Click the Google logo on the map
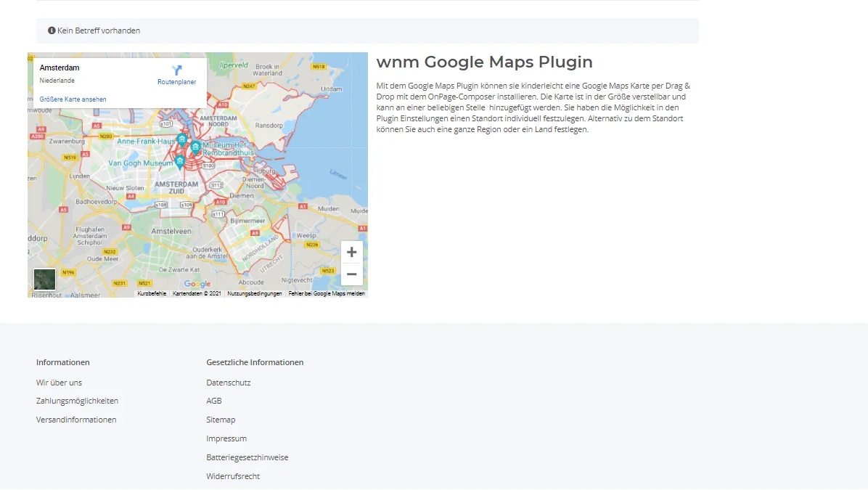 coord(196,283)
